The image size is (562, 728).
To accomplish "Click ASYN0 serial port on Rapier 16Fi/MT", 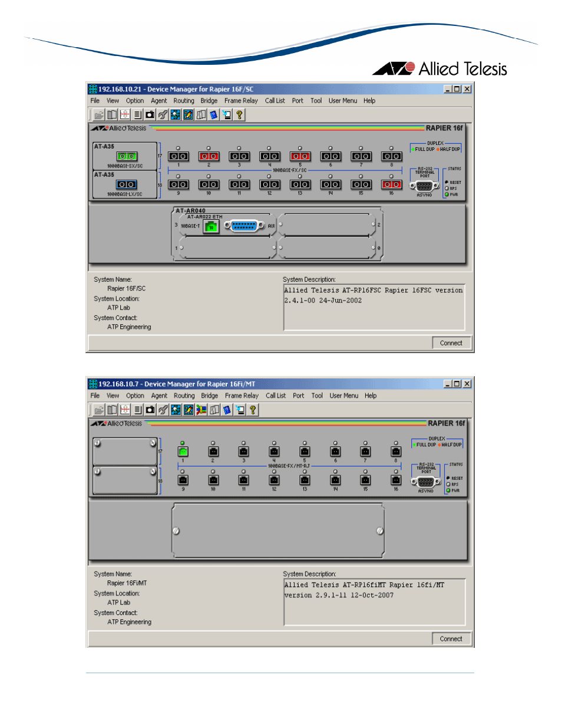I will point(425,482).
